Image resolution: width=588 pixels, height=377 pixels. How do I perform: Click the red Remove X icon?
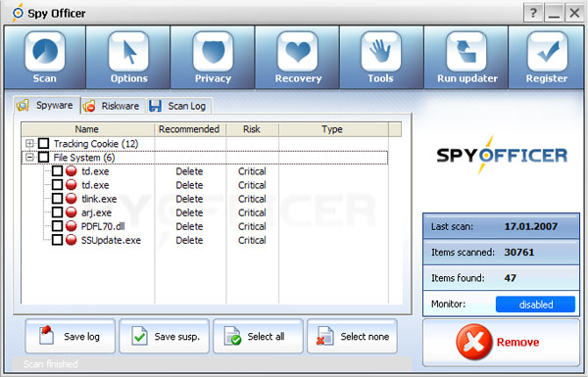point(474,342)
